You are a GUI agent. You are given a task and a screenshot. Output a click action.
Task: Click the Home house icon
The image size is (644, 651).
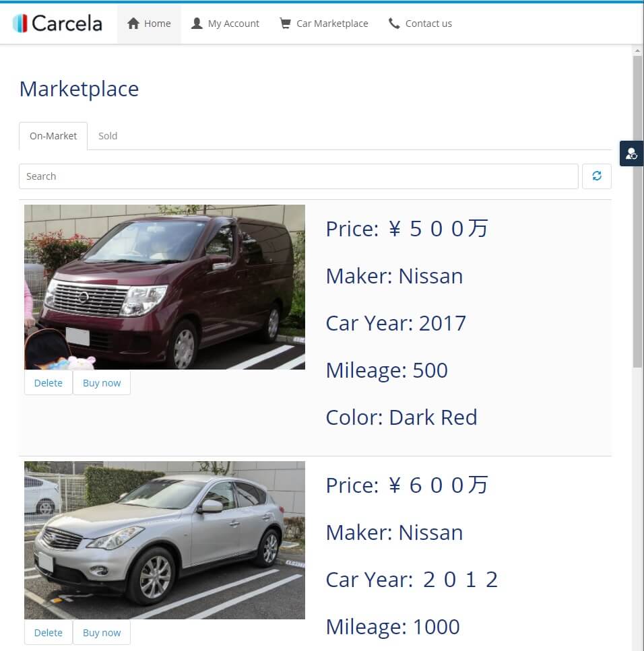133,24
